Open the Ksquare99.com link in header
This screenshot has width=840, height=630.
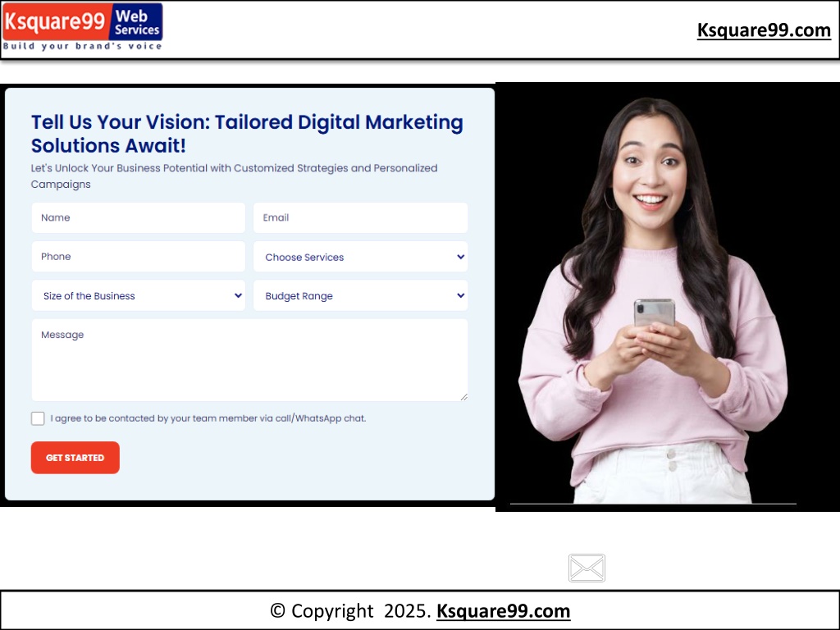pos(764,30)
